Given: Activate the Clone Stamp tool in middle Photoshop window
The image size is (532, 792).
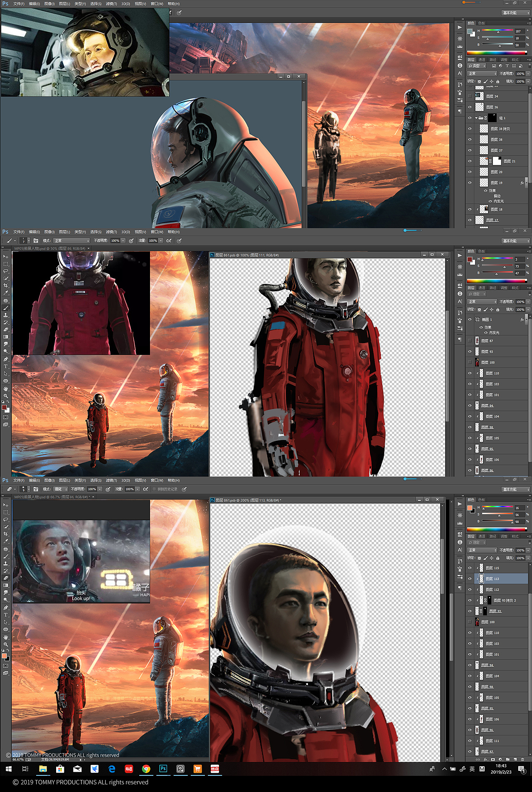Looking at the screenshot, I should click(6, 315).
